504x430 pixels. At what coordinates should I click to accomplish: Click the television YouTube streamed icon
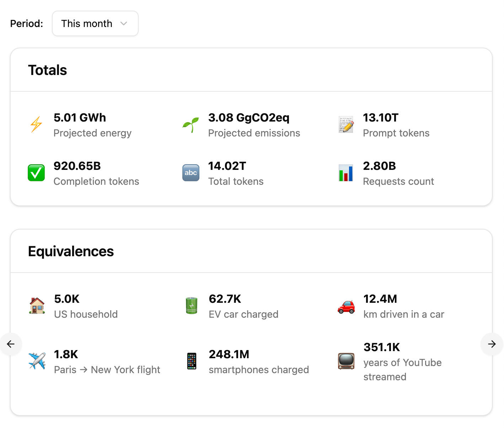[346, 361]
